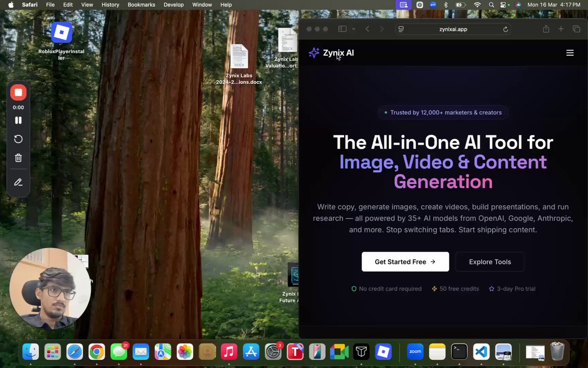The width and height of the screenshot is (588, 368).
Task: Go back with Safari's back arrow
Action: tap(367, 29)
